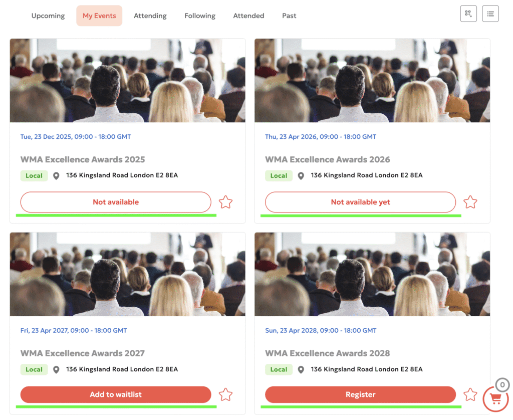Click the 2026 awards event image
513x420 pixels.
pos(372,81)
